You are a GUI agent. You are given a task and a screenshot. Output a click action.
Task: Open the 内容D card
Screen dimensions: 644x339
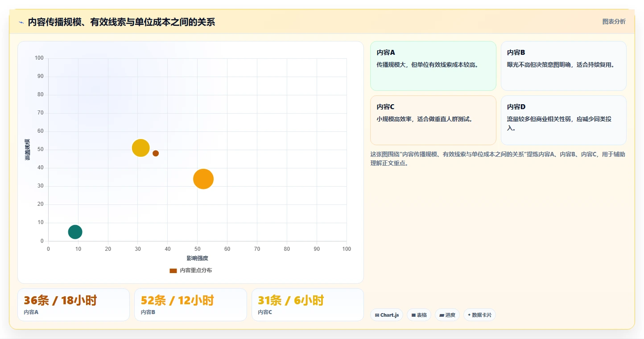(x=564, y=120)
